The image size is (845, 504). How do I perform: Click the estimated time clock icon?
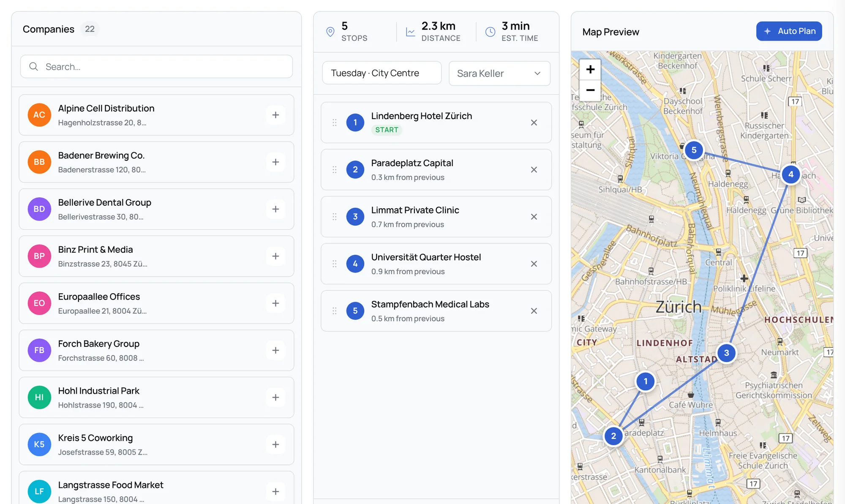point(490,32)
